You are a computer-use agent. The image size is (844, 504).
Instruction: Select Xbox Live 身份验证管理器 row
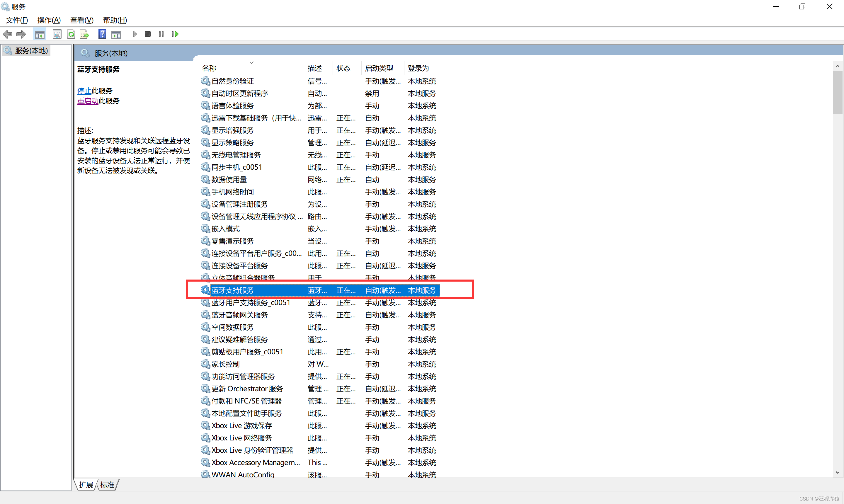tap(320, 450)
